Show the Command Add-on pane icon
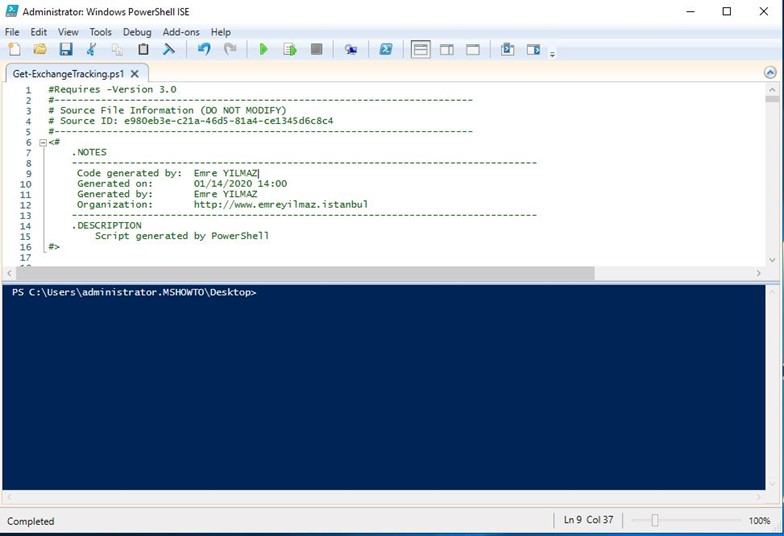The height and width of the screenshot is (536, 784). coord(534,50)
